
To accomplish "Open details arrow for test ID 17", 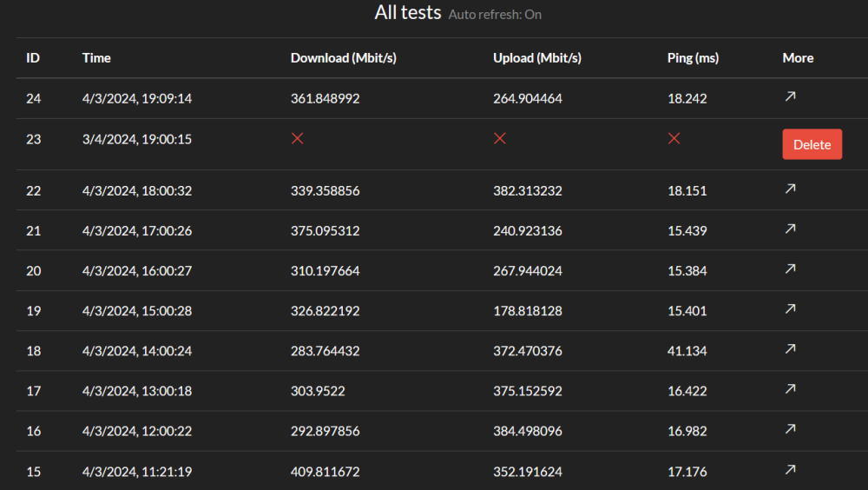I will click(x=791, y=389).
